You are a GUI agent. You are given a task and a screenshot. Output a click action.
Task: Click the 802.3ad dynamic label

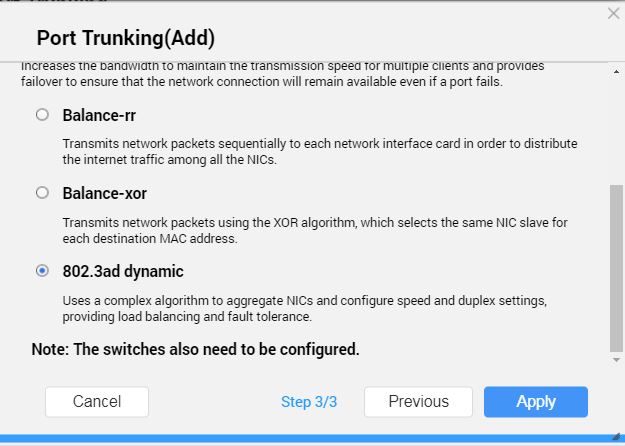coord(123,271)
